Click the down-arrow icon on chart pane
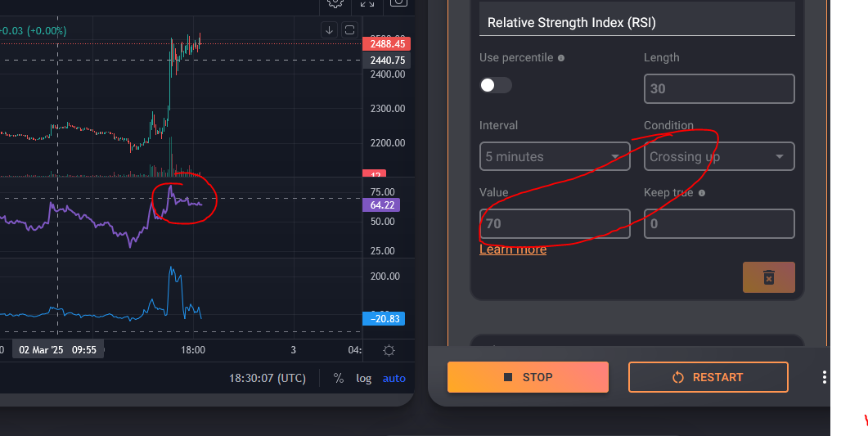Viewport: 868px width, 436px height. click(329, 30)
